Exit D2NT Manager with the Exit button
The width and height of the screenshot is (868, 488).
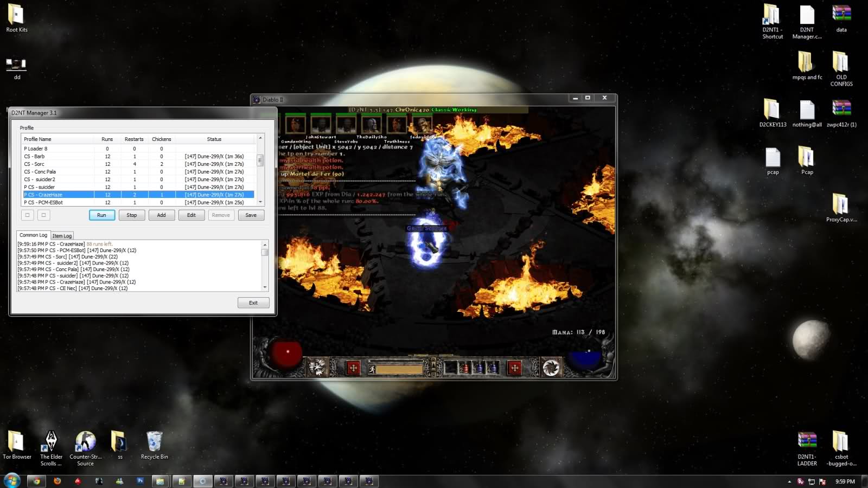click(x=253, y=303)
